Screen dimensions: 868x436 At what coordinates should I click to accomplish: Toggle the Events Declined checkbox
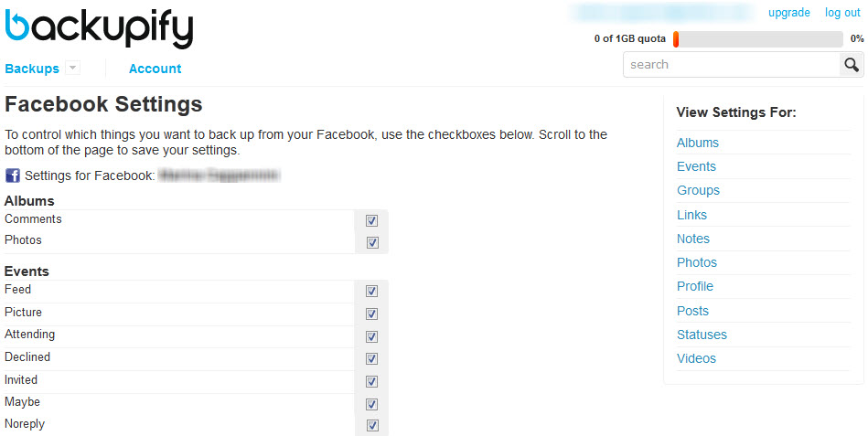[x=372, y=358]
